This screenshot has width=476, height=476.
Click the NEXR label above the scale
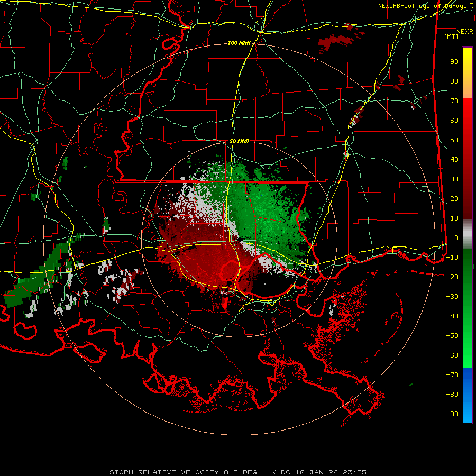464,32
